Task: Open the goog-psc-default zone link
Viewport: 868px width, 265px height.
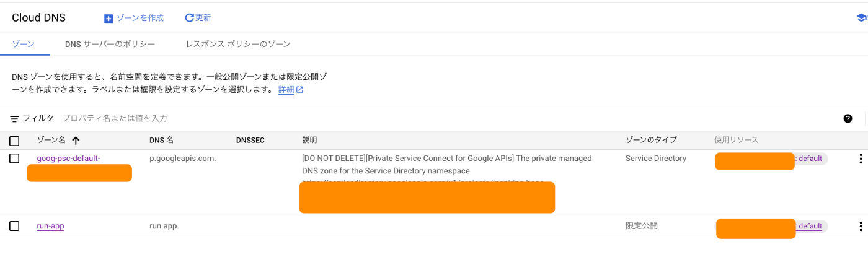Action: pos(68,159)
